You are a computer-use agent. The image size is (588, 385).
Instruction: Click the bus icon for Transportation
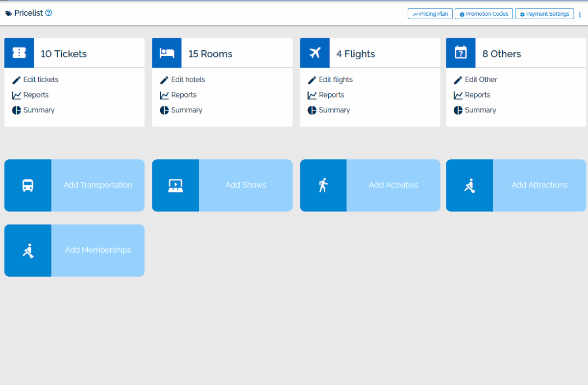point(28,185)
